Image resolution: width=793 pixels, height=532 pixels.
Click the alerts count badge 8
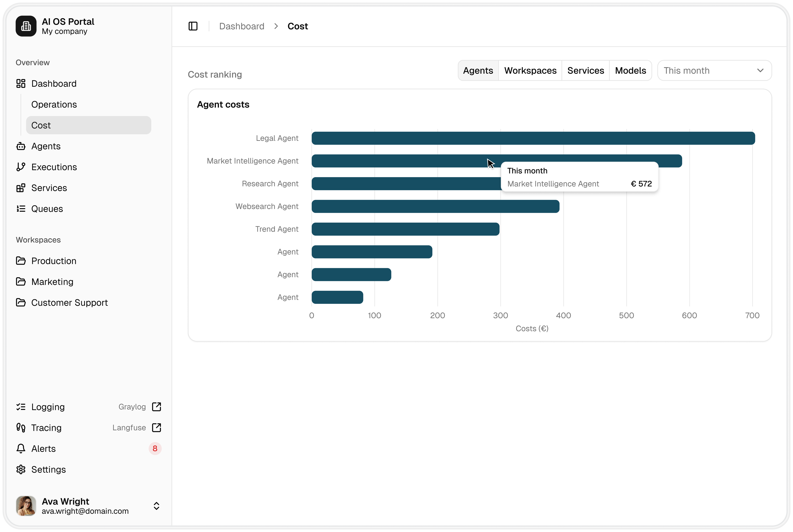(x=155, y=449)
